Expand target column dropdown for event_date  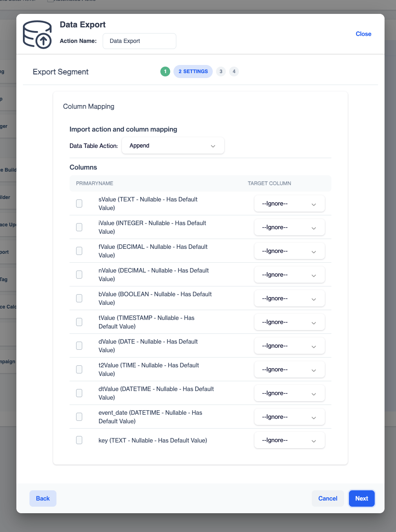pyautogui.click(x=290, y=417)
